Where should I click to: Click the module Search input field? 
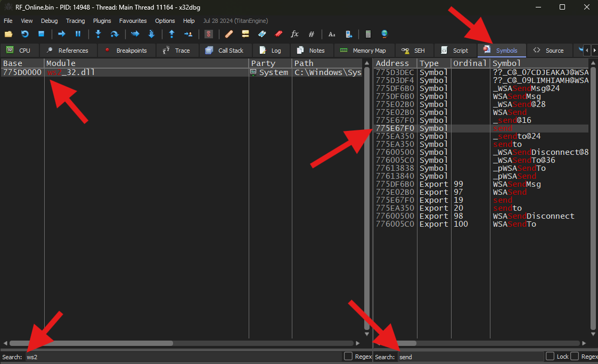(183, 357)
